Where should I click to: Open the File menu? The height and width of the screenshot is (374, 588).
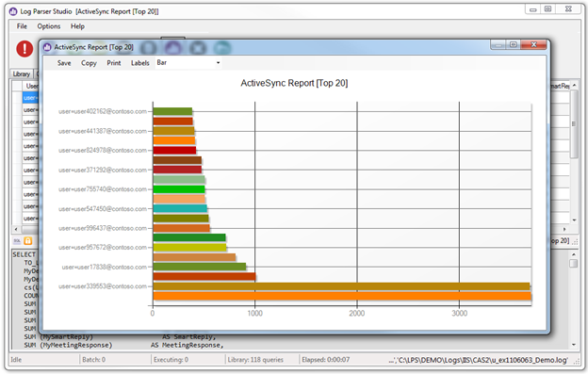tap(22, 26)
